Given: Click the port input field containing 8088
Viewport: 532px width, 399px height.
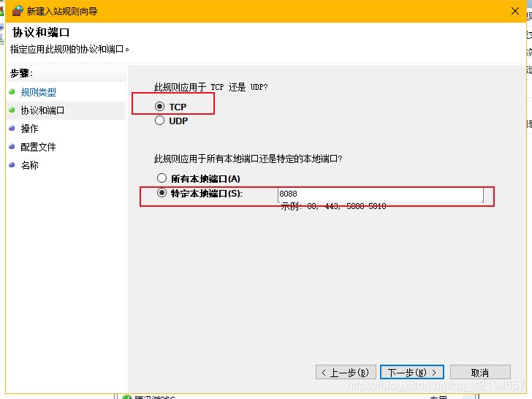Looking at the screenshot, I should 380,194.
